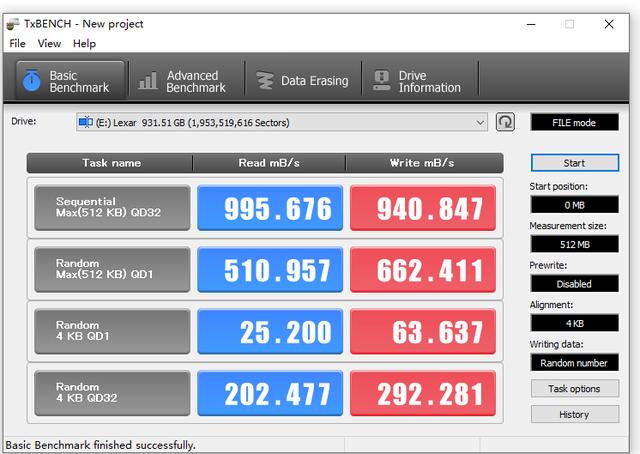Click the TxBENCH app icon in title bar
The image size is (640, 454).
click(x=13, y=24)
